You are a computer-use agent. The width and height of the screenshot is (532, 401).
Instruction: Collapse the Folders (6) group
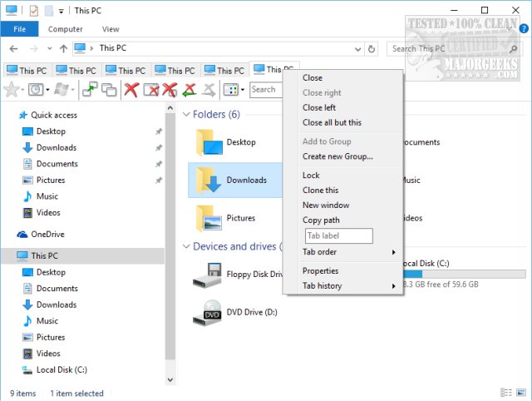[x=186, y=115]
